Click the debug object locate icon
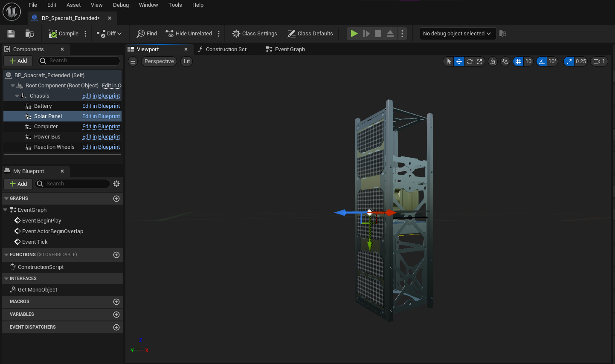Screen dimensions: 615x364 (503, 34)
